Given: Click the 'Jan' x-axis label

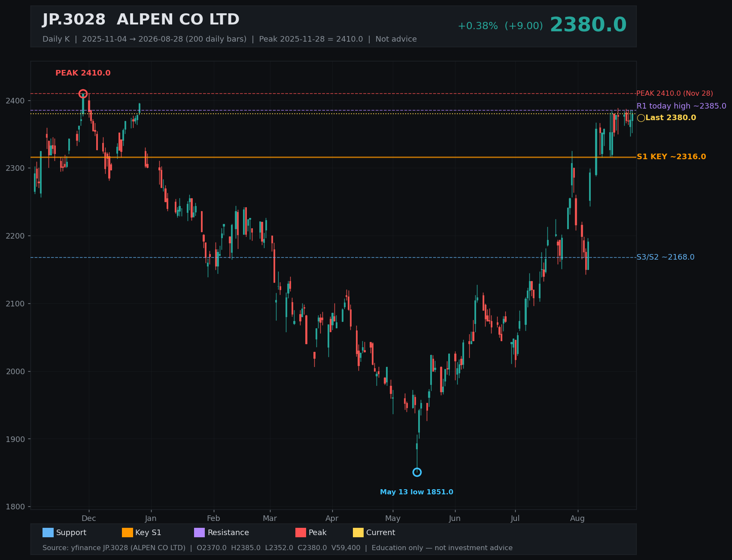Looking at the screenshot, I should tap(151, 518).
